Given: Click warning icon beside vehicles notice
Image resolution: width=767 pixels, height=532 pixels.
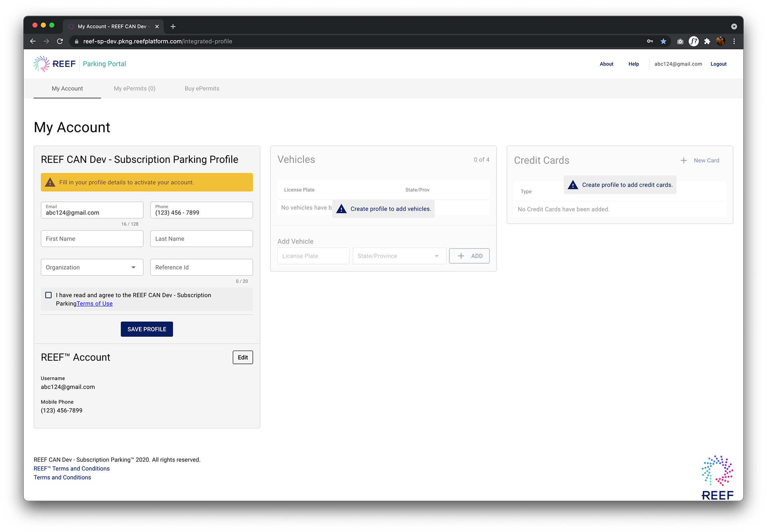Looking at the screenshot, I should click(341, 209).
